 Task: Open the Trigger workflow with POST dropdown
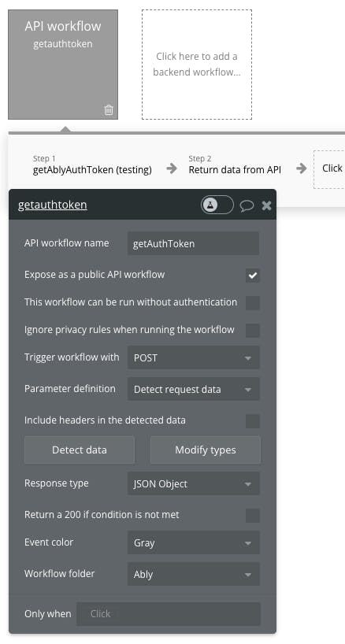pos(194,357)
